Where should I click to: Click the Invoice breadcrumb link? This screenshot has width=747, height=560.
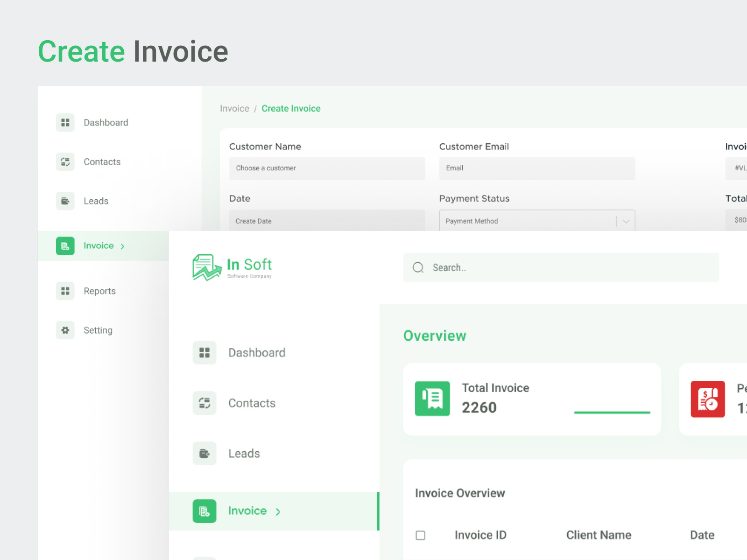pyautogui.click(x=234, y=109)
